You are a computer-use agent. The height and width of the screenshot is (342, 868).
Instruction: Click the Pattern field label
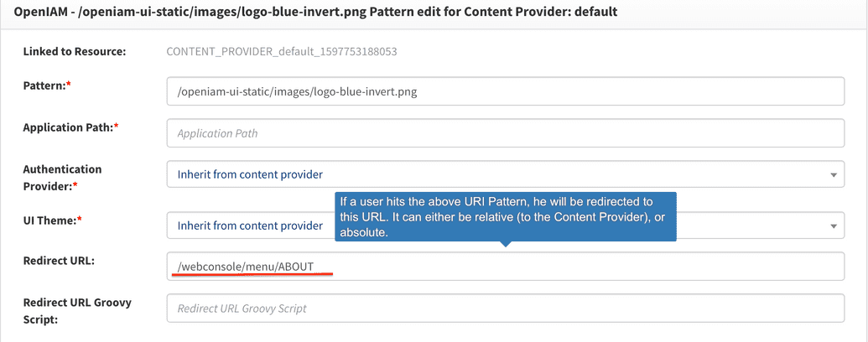click(44, 85)
